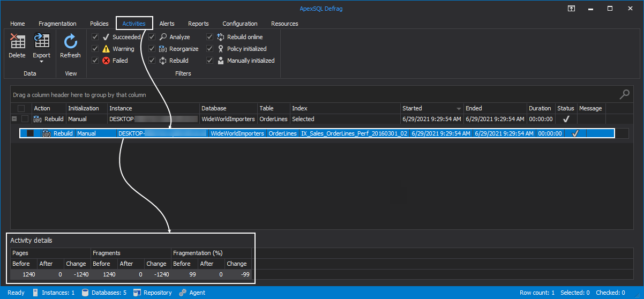
Task: Click the Reorganize icon in Filters
Action: [x=163, y=49]
